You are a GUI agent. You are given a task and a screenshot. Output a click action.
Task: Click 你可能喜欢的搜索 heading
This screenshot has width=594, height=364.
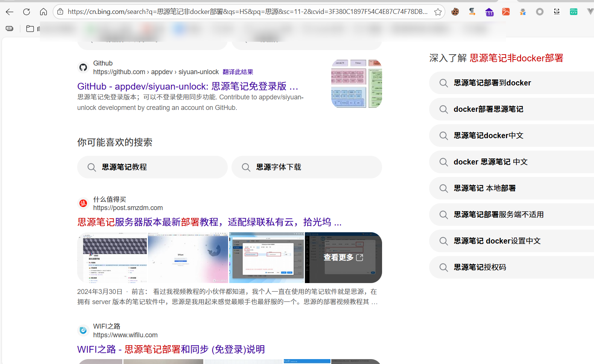[115, 142]
